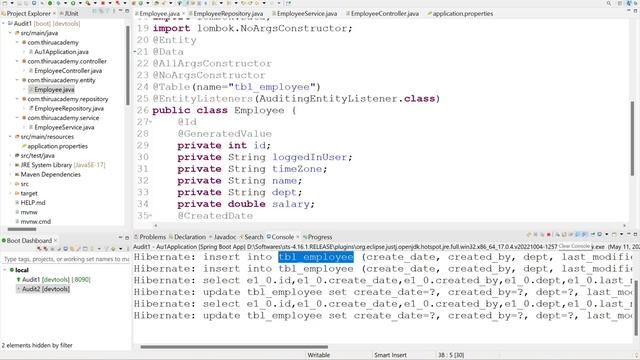Minimize the Project Explorer panel

(120, 11)
